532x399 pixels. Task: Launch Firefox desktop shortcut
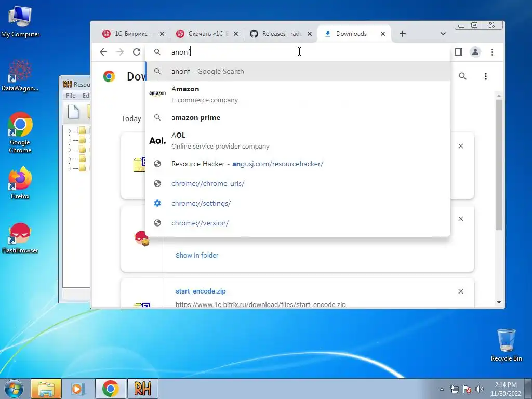(20, 182)
